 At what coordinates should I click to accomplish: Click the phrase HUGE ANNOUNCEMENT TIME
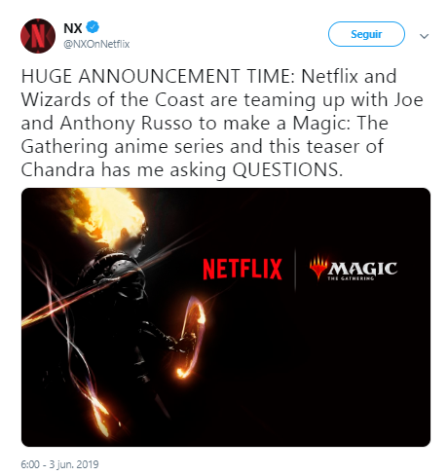[156, 76]
